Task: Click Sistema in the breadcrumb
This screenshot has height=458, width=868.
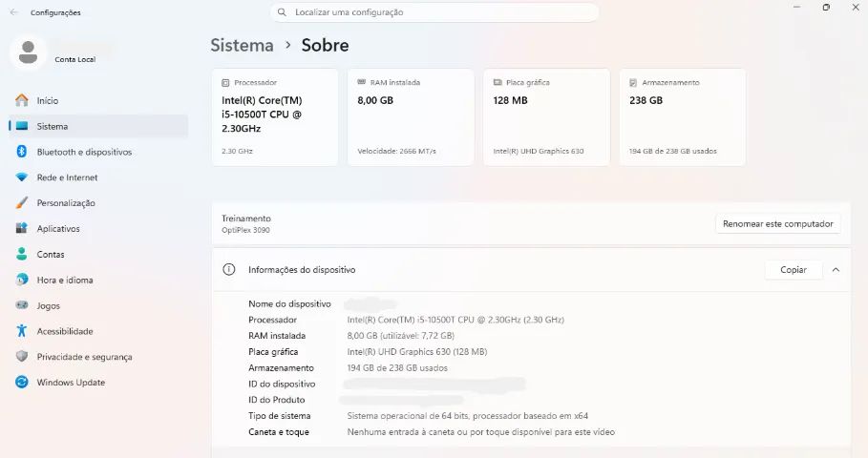Action: (x=242, y=45)
